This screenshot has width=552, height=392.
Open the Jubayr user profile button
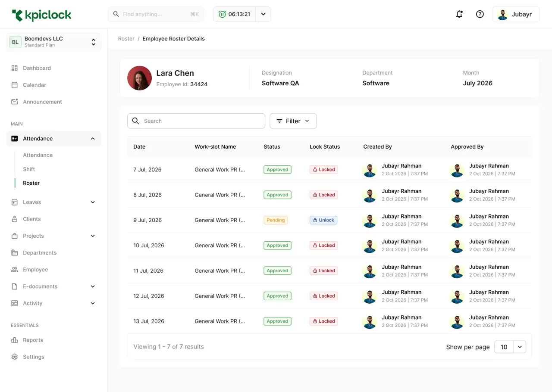516,14
